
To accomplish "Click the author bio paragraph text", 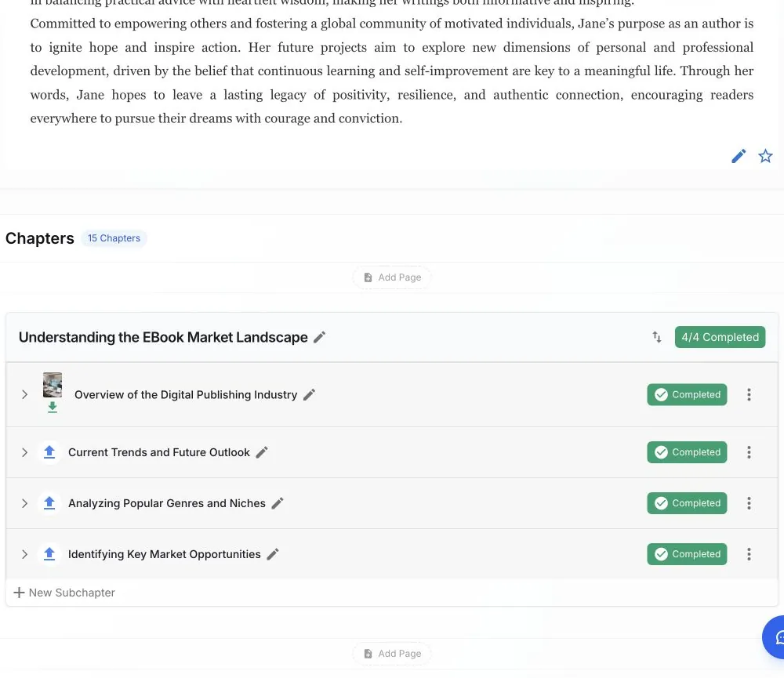I will pos(391,71).
